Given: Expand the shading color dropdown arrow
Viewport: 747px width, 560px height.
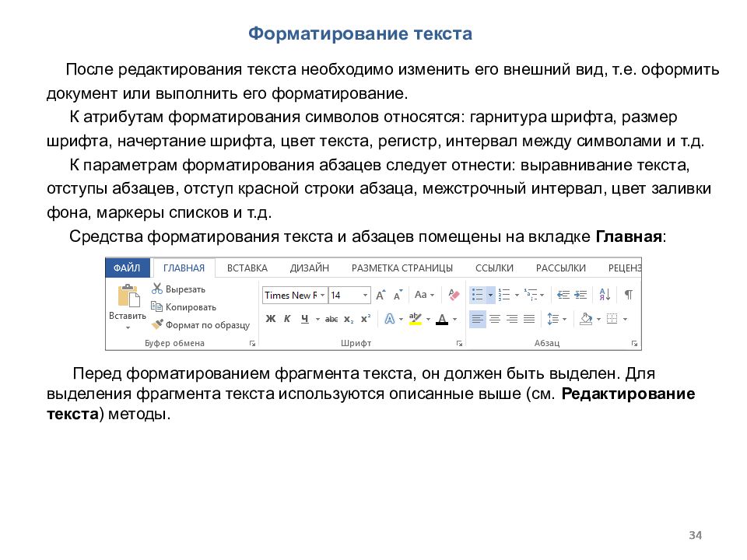Looking at the screenshot, I should (598, 319).
